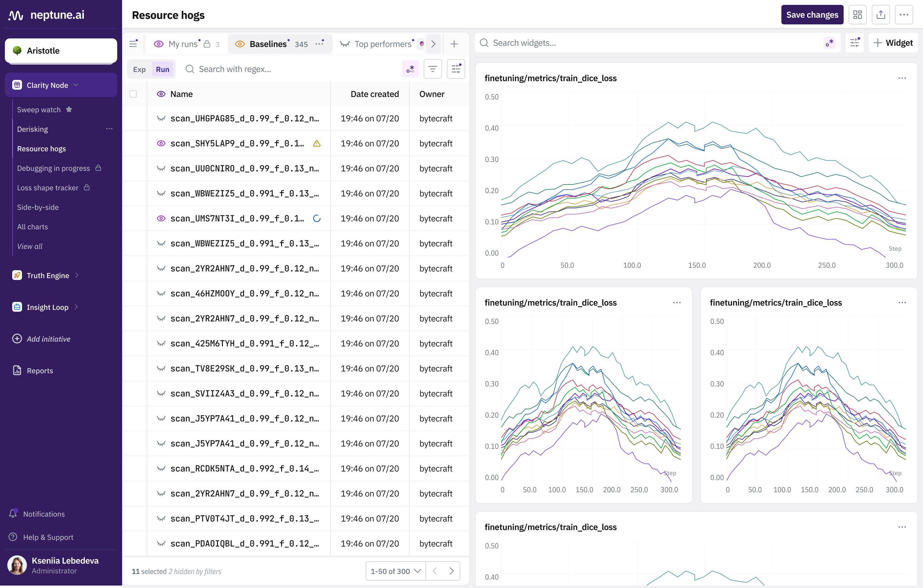Switch to the Top performers tab
The image size is (923, 588).
(382, 44)
